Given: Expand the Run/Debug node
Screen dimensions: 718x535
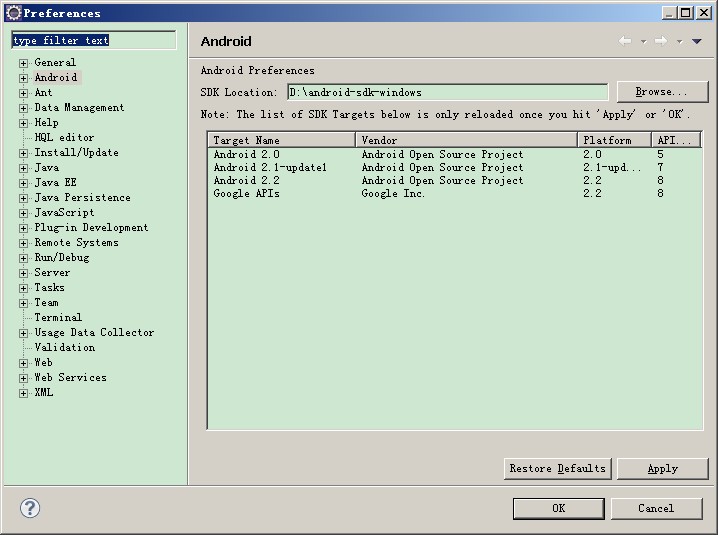Looking at the screenshot, I should click(23, 258).
